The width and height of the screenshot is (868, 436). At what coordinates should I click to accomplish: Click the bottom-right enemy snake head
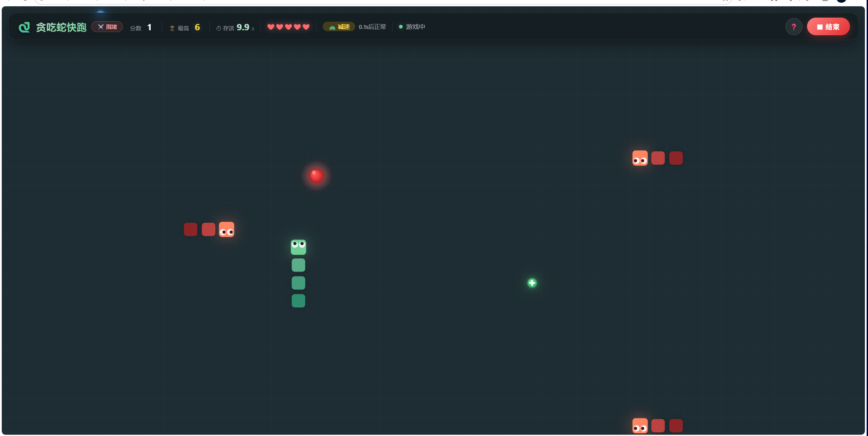[x=640, y=426]
